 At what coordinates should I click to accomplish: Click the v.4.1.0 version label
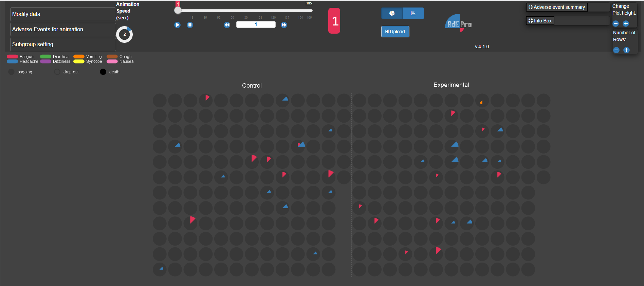coord(482,47)
